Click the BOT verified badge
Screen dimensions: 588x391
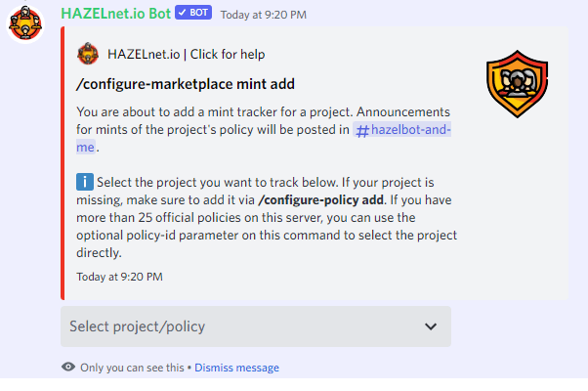(x=193, y=13)
